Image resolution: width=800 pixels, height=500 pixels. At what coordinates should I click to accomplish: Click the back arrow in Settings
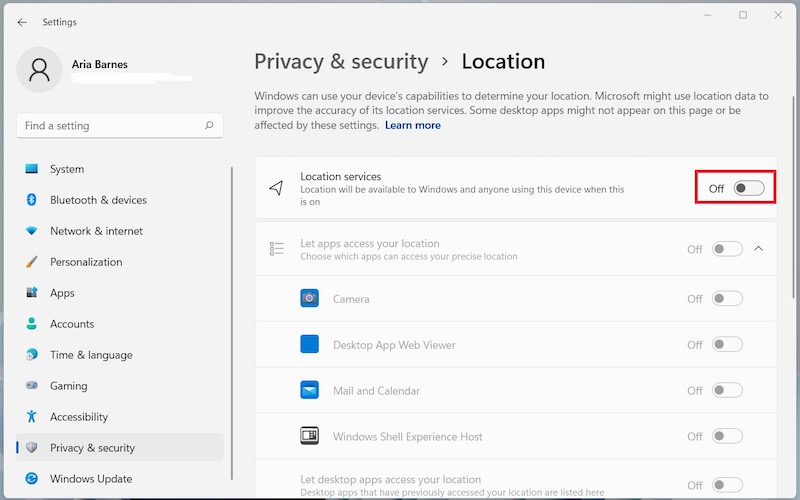point(22,22)
